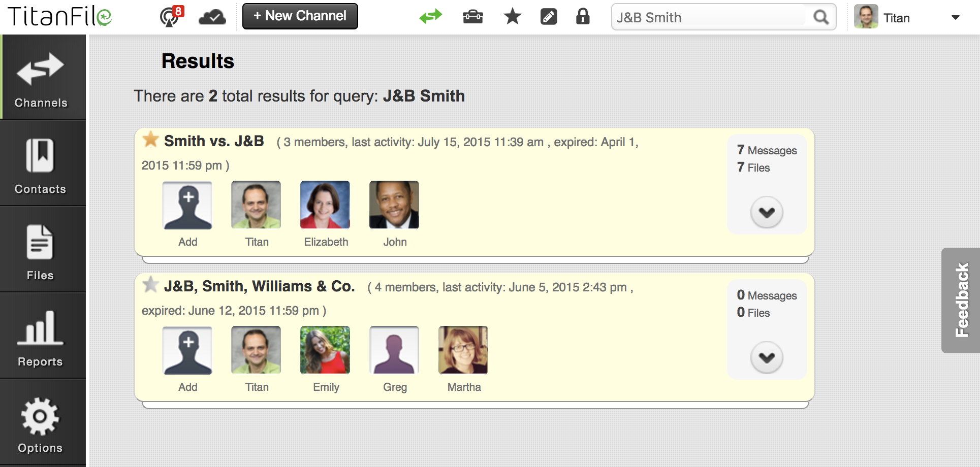The width and height of the screenshot is (980, 467).
Task: Open the Reports sidebar section
Action: [41, 338]
